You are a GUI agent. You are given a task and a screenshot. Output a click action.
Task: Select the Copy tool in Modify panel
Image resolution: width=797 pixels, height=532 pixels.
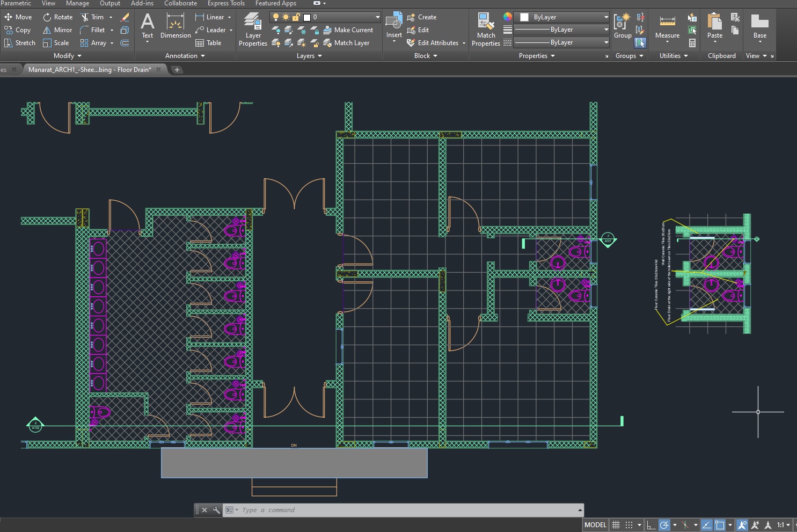(x=17, y=30)
